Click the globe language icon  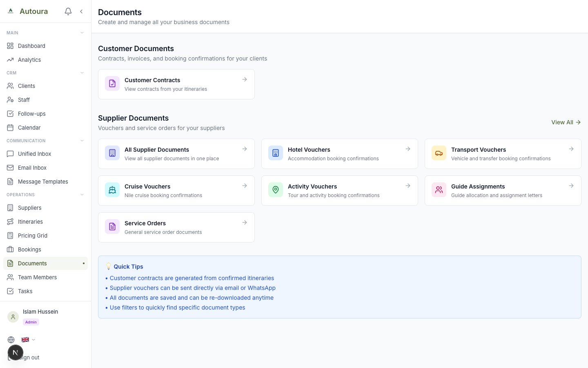[x=11, y=340]
